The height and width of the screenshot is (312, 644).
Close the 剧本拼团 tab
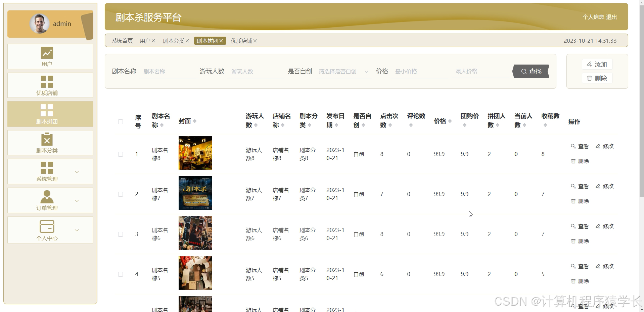coord(221,41)
